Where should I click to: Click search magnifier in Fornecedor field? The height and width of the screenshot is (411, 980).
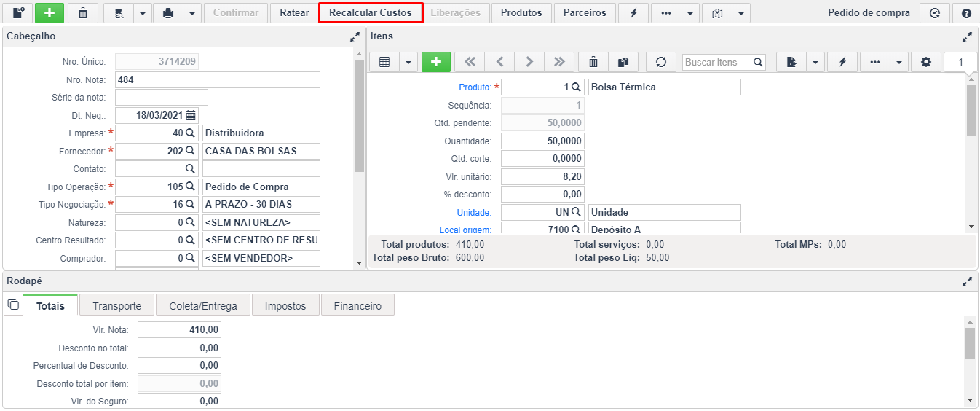pyautogui.click(x=190, y=151)
